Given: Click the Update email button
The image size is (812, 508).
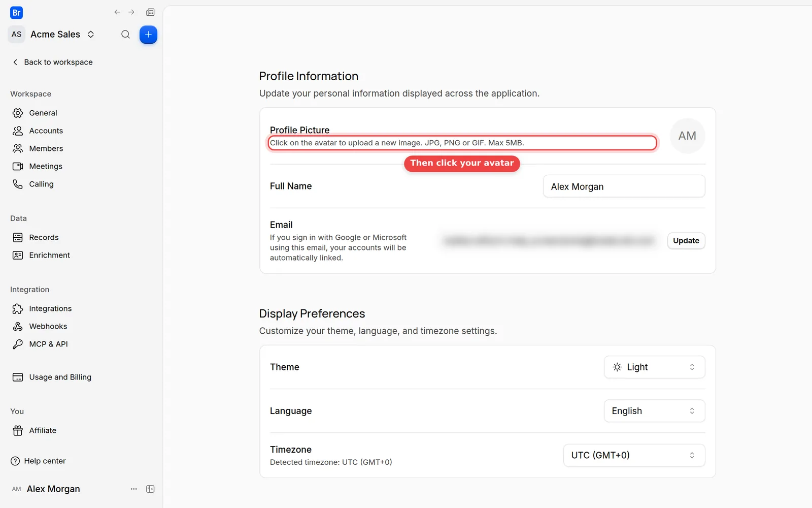Looking at the screenshot, I should pyautogui.click(x=686, y=241).
